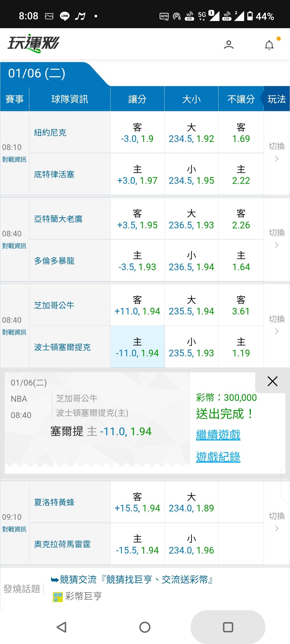Close the bet confirmation slip
This screenshot has width=290, height=644.
click(272, 381)
